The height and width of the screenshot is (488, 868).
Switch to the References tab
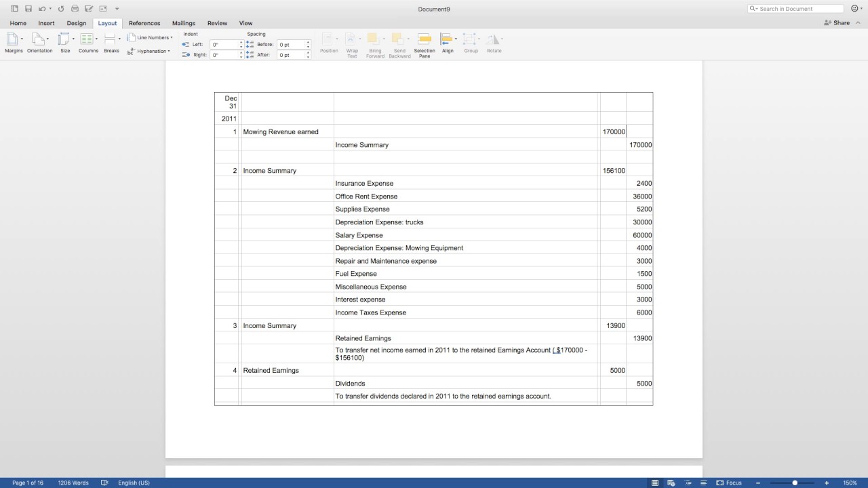click(144, 23)
